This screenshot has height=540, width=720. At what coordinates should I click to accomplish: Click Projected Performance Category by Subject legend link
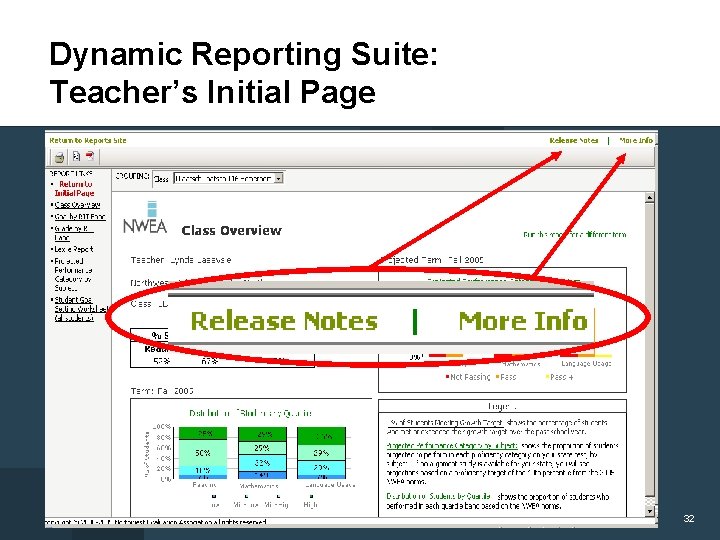tap(452, 445)
